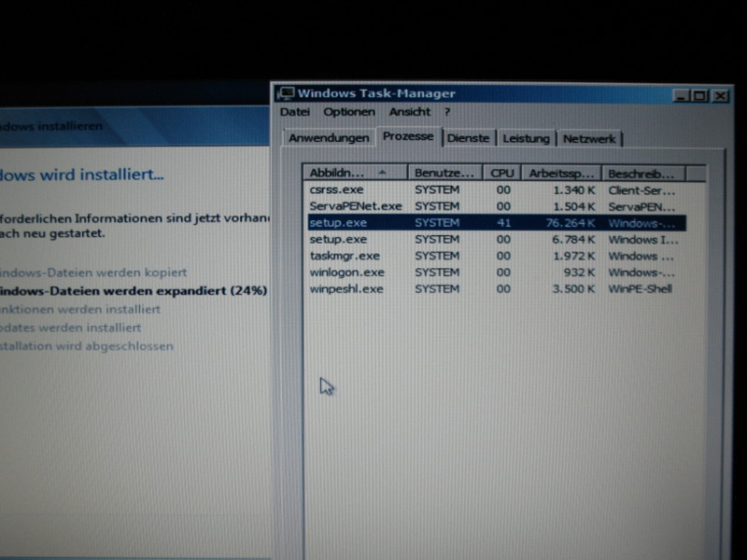
Task: Click 'Installation wird abgeschlossen' step in installer
Action: click(86, 346)
